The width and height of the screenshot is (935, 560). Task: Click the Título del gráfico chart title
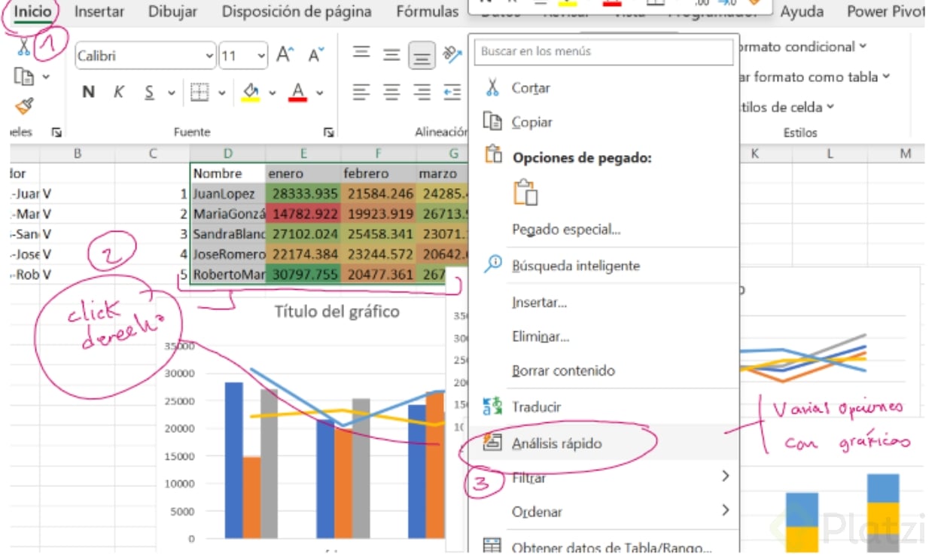337,311
